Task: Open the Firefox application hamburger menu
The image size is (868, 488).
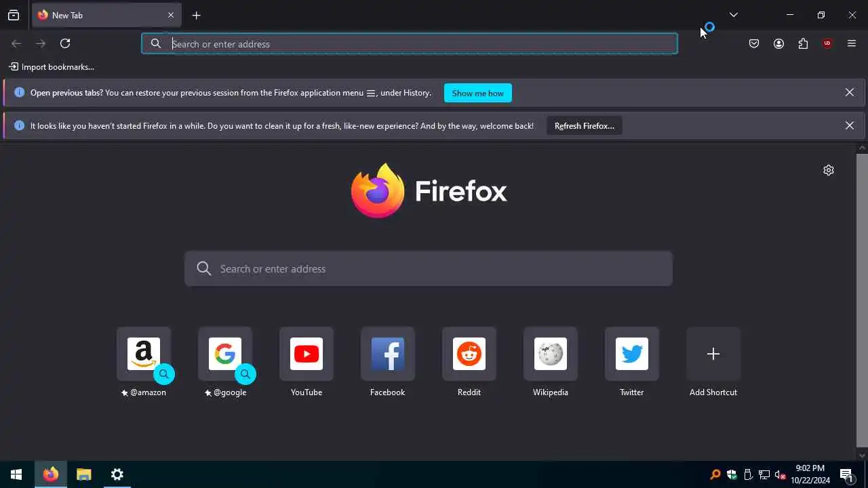Action: coord(852,43)
